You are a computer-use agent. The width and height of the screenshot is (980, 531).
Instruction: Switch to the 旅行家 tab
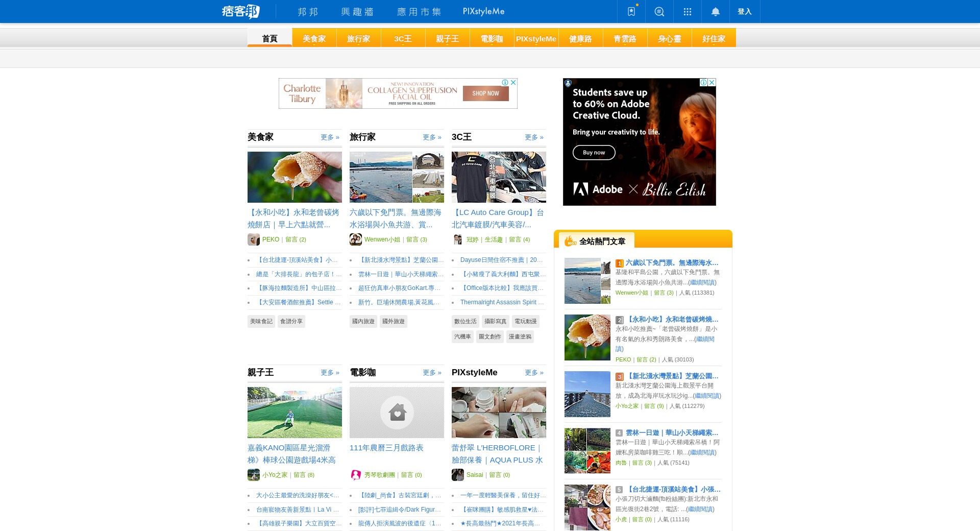click(359, 38)
